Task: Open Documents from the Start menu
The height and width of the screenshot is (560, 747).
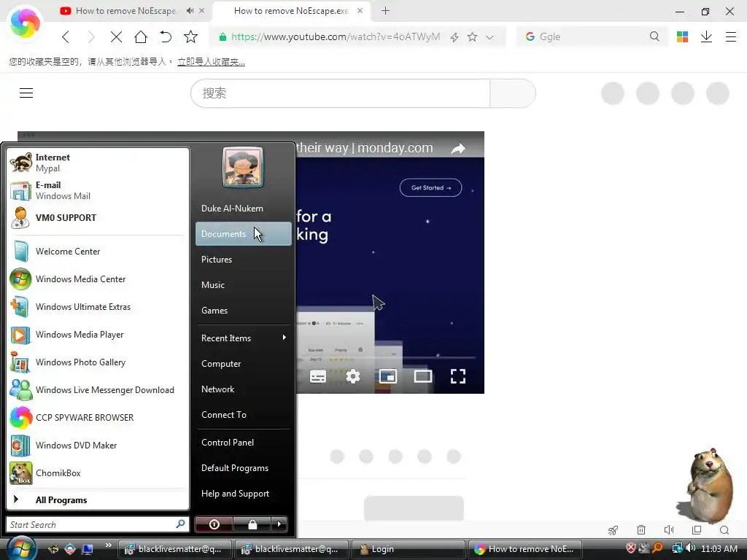Action: [x=243, y=234]
